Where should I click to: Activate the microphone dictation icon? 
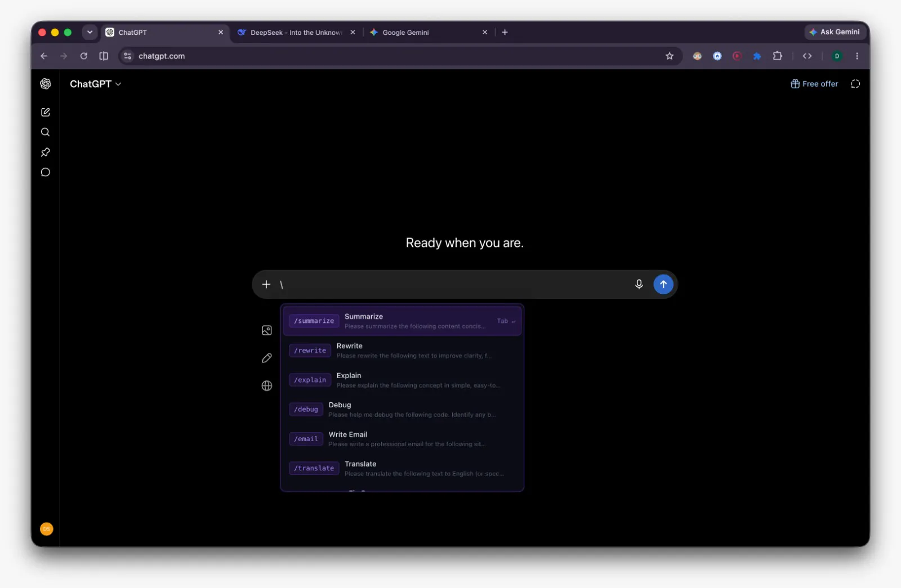pos(639,284)
